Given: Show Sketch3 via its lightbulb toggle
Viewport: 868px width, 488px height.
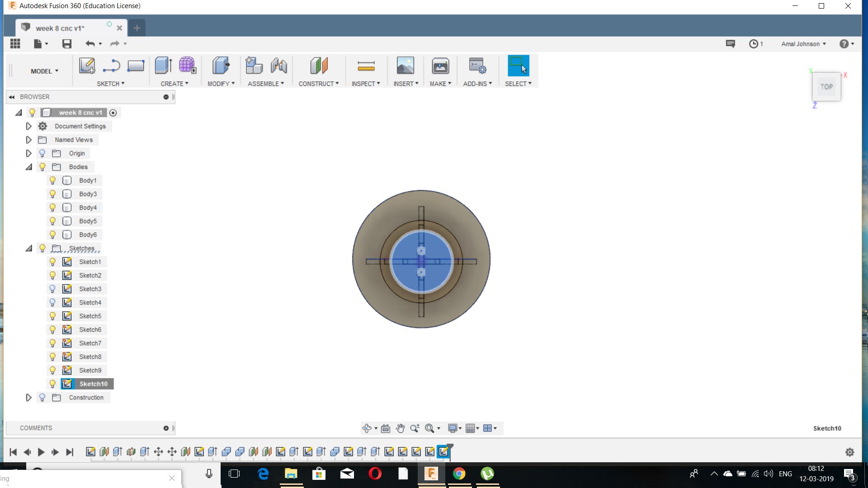Looking at the screenshot, I should [x=52, y=289].
